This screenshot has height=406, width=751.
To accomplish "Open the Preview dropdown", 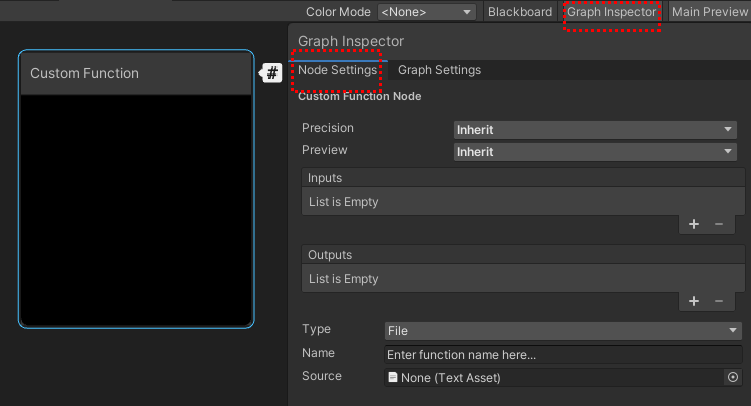I will pos(595,152).
